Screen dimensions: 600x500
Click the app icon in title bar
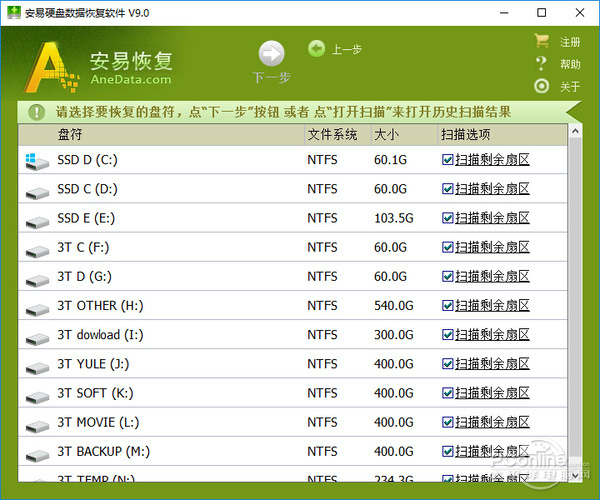pyautogui.click(x=14, y=13)
